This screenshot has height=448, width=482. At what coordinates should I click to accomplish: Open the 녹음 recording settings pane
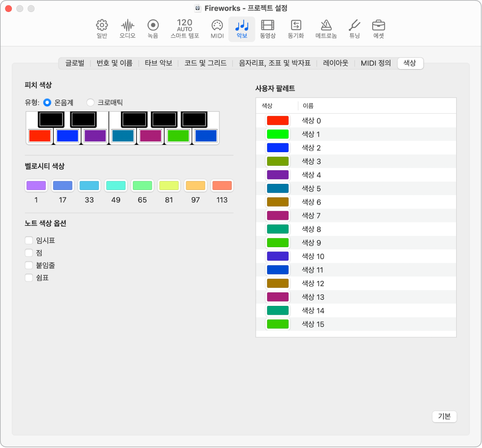(x=153, y=29)
